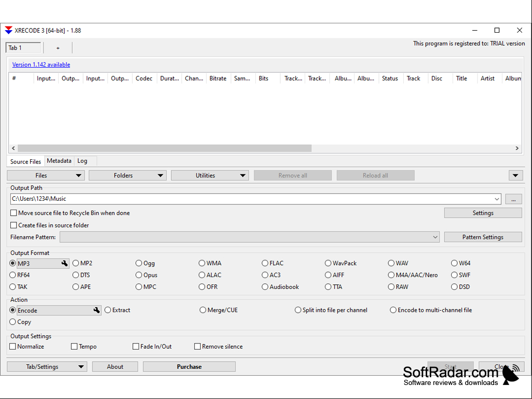Open output Settings button
This screenshot has height=399, width=532.
[x=483, y=213]
